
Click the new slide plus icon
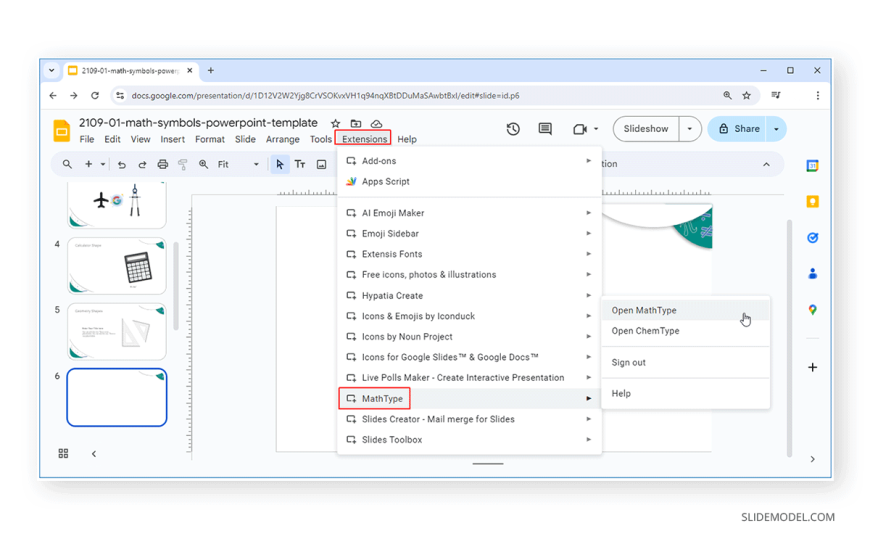88,164
